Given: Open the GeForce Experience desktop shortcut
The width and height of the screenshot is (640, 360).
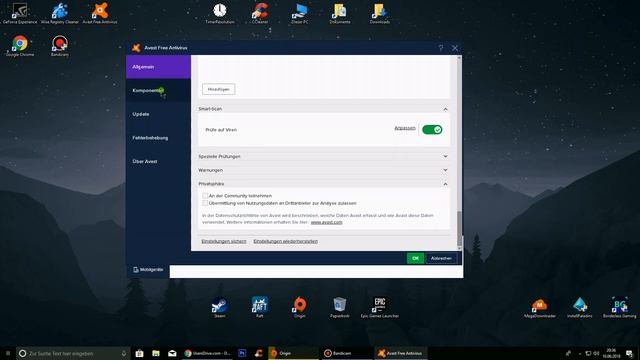Looking at the screenshot, I should point(20,13).
